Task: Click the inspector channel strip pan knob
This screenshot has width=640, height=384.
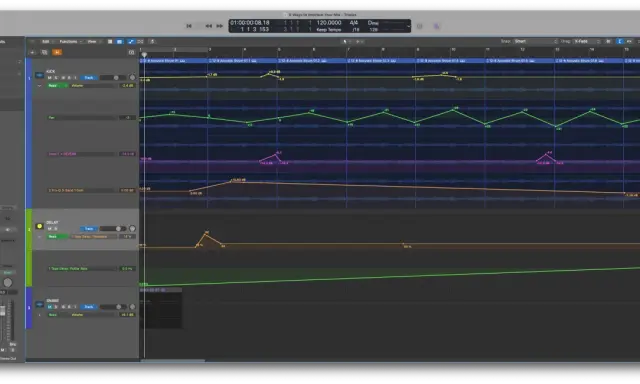Action: pos(7,282)
